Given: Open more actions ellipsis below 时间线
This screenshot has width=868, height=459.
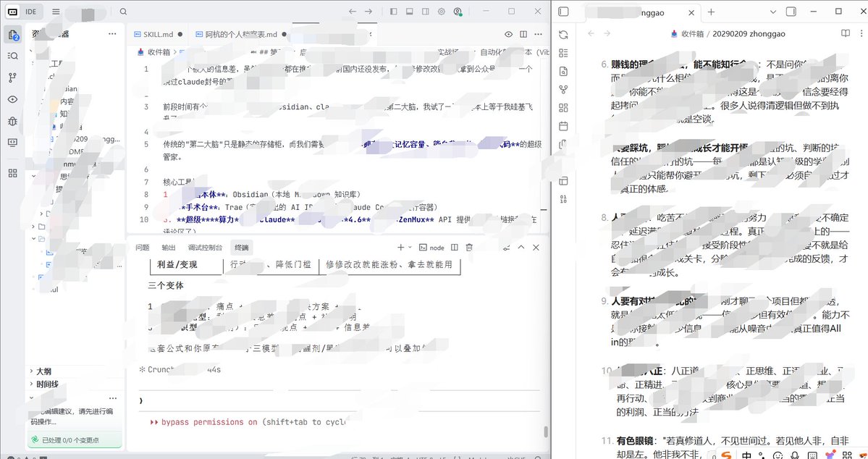Looking at the screenshot, I should pyautogui.click(x=113, y=398).
